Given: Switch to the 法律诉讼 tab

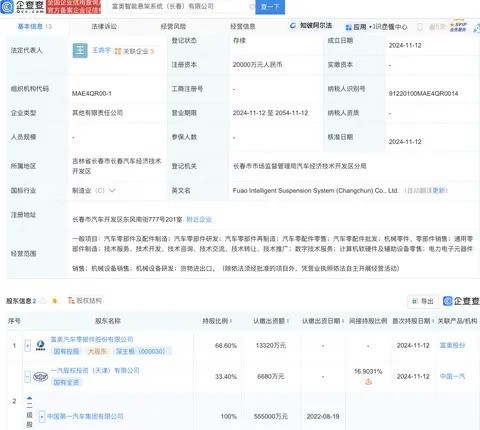Looking at the screenshot, I should tap(104, 26).
